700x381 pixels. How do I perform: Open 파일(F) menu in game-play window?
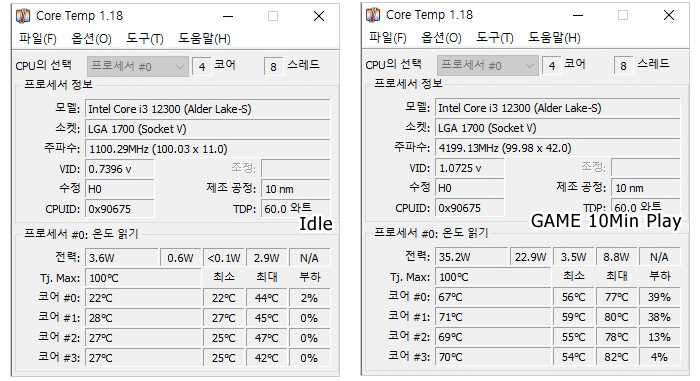388,38
